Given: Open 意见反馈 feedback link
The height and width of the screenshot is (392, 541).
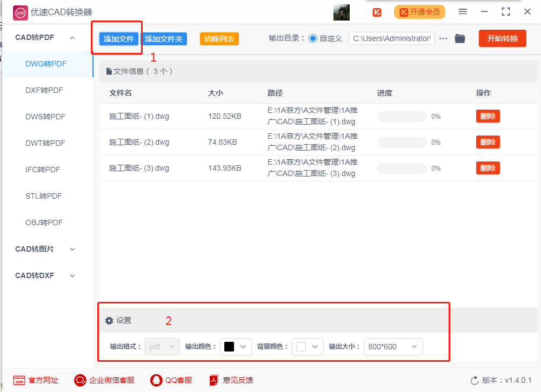Looking at the screenshot, I should pos(238,380).
